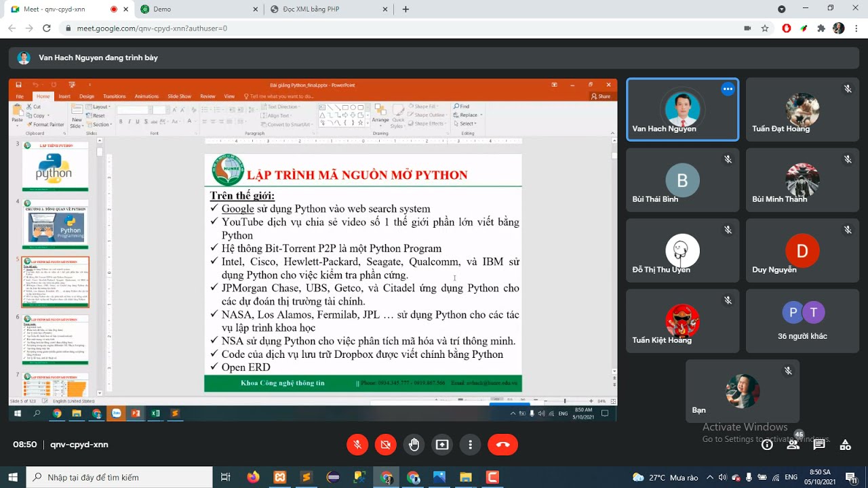This screenshot has height=488, width=868.
Task: Open Meet more options three-dot menu
Action: coord(470,445)
